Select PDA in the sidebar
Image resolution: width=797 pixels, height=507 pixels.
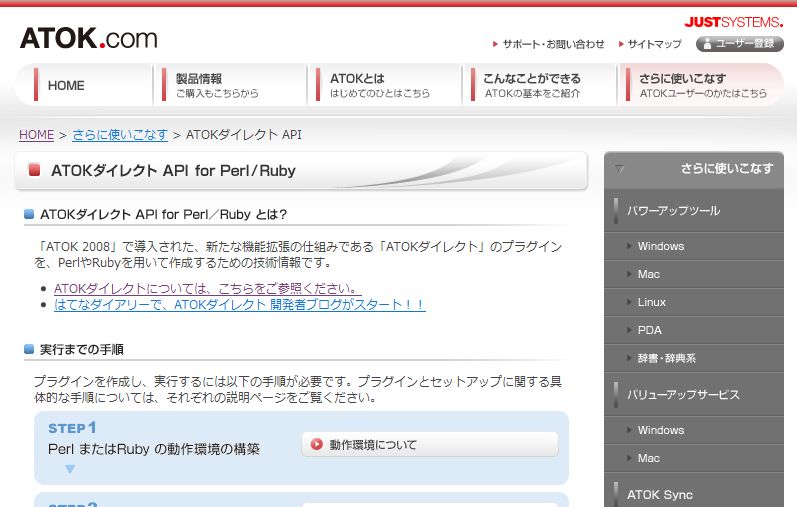(694, 330)
